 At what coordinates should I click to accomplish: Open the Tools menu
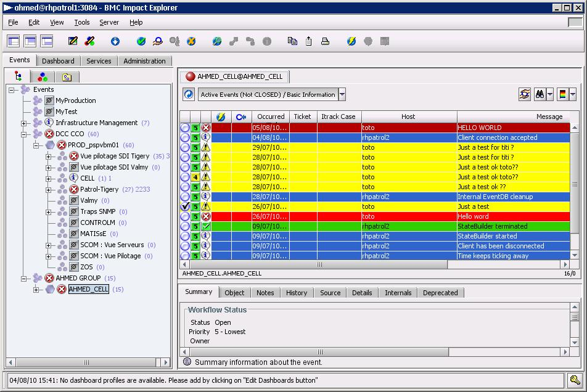coord(81,22)
